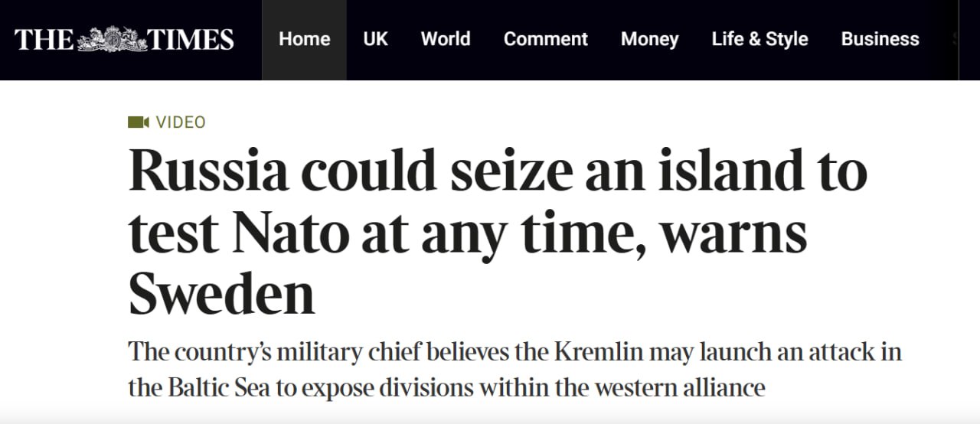Open the Home navigation tab
This screenshot has height=424, width=980.
304,39
